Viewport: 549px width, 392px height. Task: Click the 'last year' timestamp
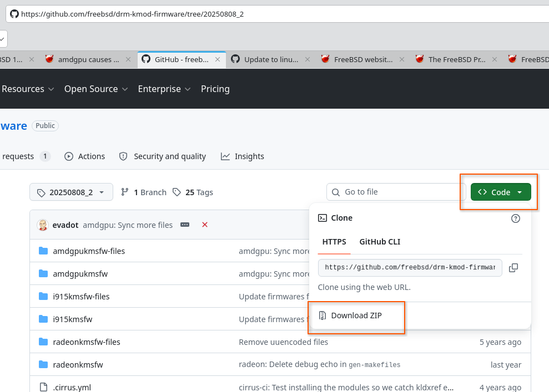click(x=506, y=365)
